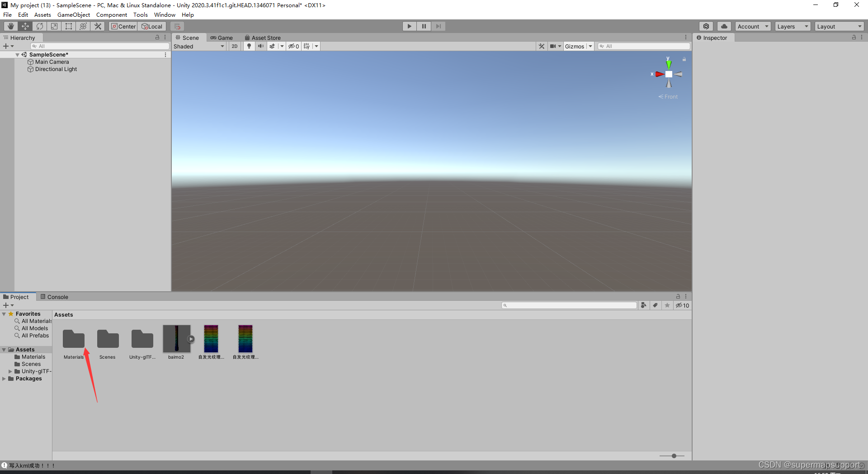Mute scene audio in Scene view toolbar
868x474 pixels.
(261, 46)
